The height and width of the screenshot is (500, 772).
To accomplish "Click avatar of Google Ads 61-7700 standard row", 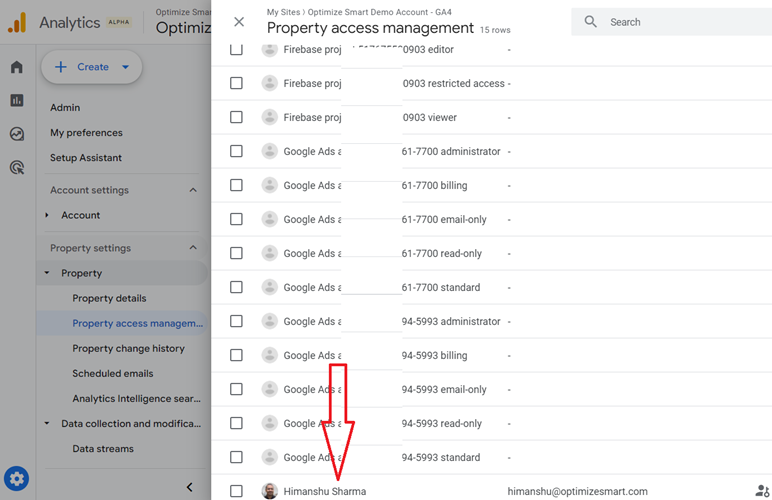I will click(269, 287).
